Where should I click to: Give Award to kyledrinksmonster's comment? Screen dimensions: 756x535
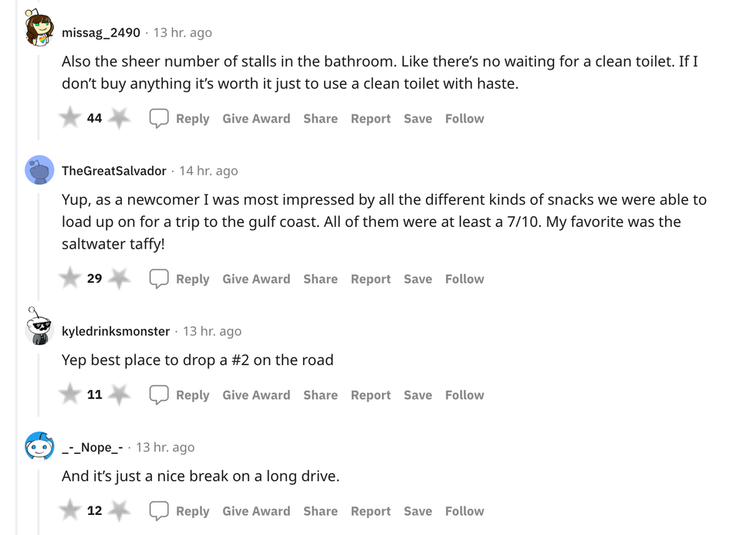pos(256,394)
